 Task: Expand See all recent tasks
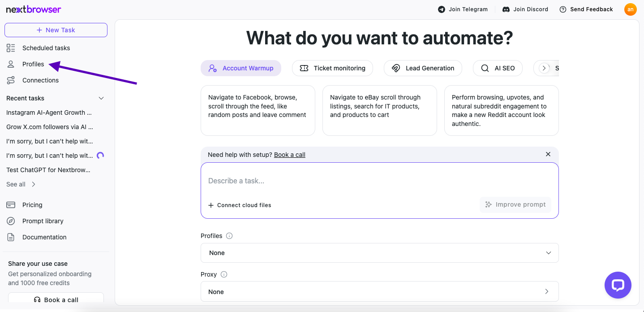pyautogui.click(x=21, y=184)
